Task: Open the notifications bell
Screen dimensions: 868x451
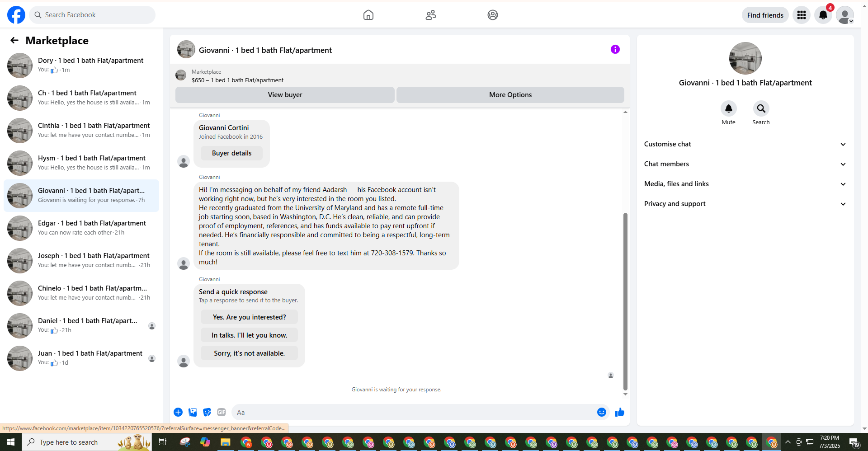Action: point(823,15)
